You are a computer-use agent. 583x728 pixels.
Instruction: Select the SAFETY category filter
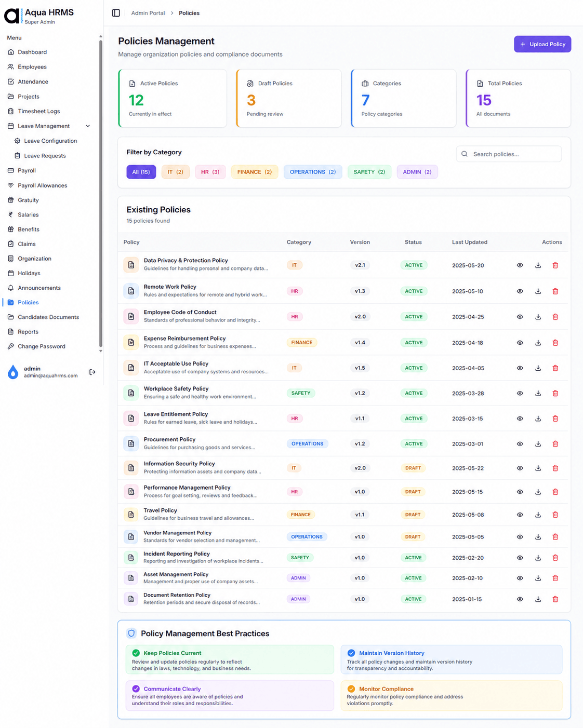pos(369,172)
